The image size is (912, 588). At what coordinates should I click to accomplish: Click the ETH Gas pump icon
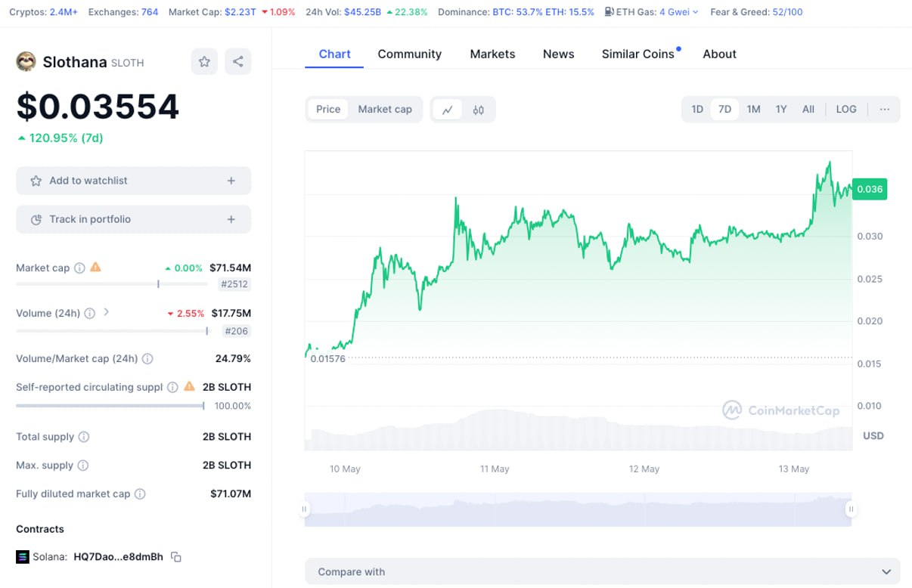609,12
